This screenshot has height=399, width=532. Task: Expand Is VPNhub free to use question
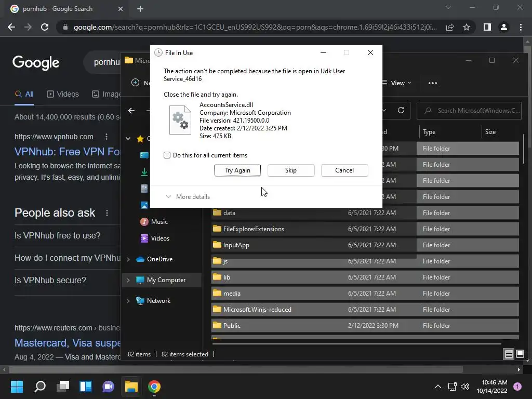(67, 235)
